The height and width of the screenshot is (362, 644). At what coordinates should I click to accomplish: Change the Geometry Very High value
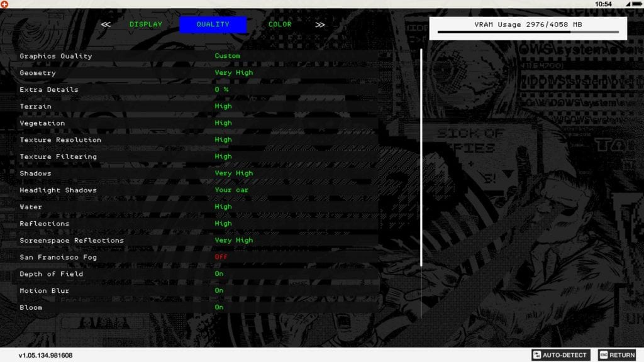(x=233, y=73)
